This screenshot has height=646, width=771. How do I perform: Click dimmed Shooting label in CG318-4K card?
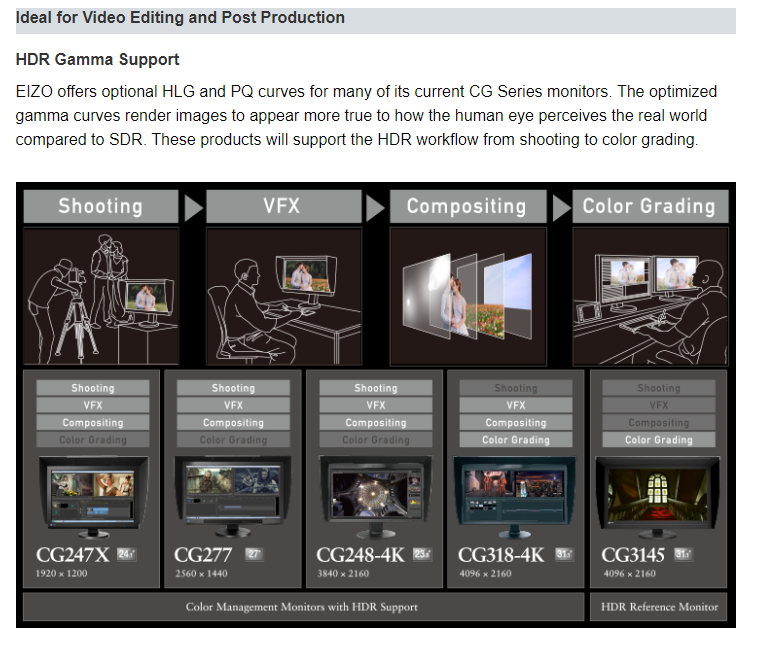(516, 388)
